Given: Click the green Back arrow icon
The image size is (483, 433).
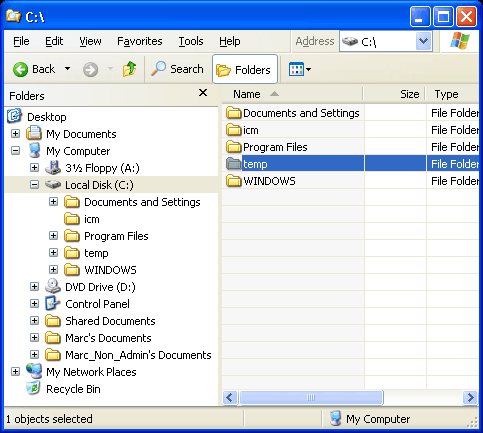Looking at the screenshot, I should tap(20, 70).
